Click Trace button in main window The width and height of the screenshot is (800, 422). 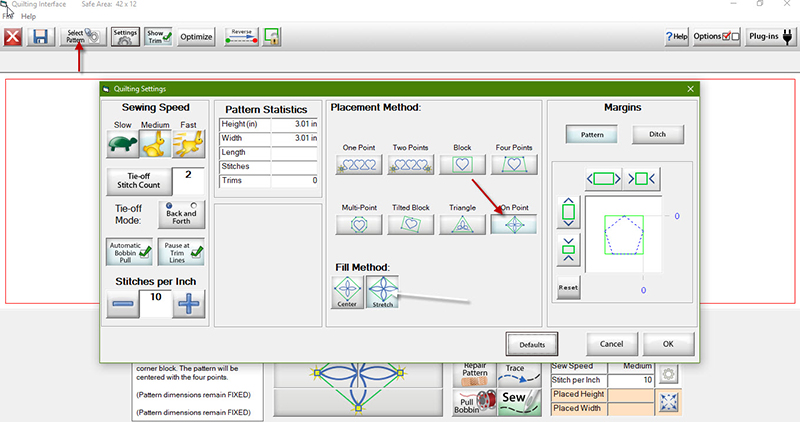point(520,375)
